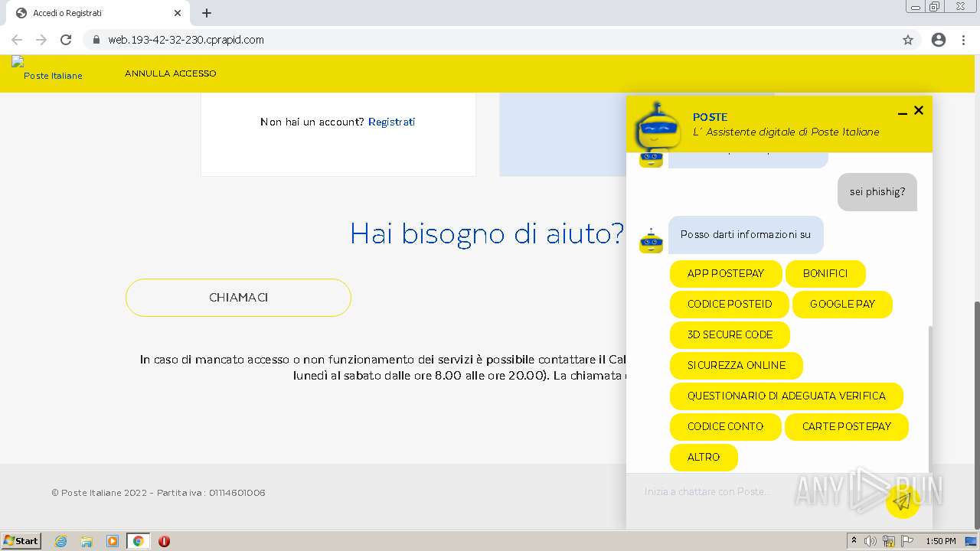Close the Accedi o Registrati tab

click(178, 13)
